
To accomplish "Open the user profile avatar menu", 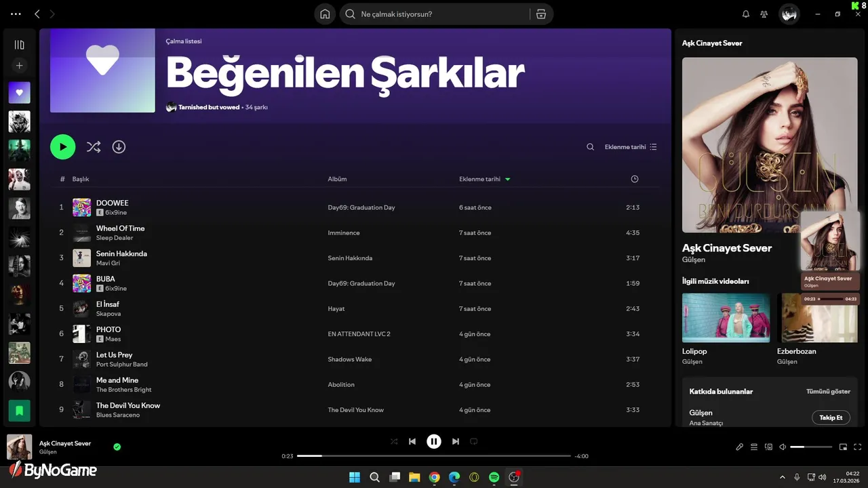I will [789, 14].
